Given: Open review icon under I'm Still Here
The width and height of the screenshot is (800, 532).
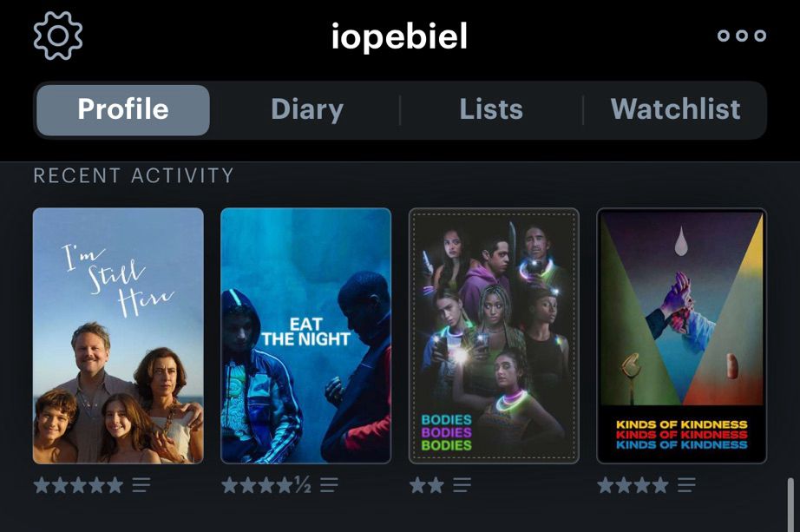Looking at the screenshot, I should click(x=141, y=484).
